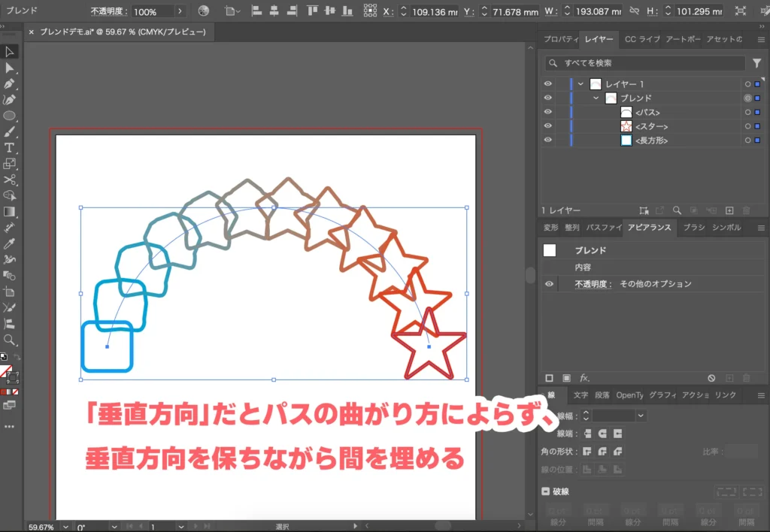The width and height of the screenshot is (770, 532).
Task: Collapse the ブレンド group chevron
Action: (x=596, y=98)
